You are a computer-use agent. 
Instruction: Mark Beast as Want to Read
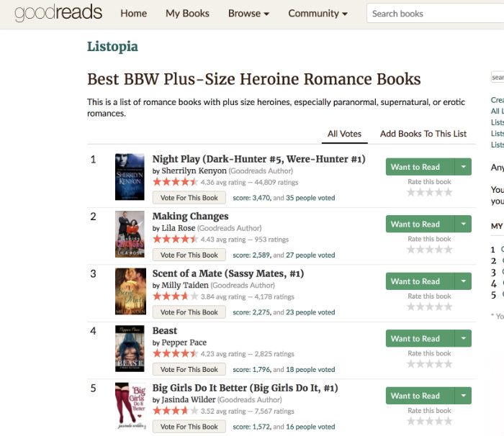point(420,338)
